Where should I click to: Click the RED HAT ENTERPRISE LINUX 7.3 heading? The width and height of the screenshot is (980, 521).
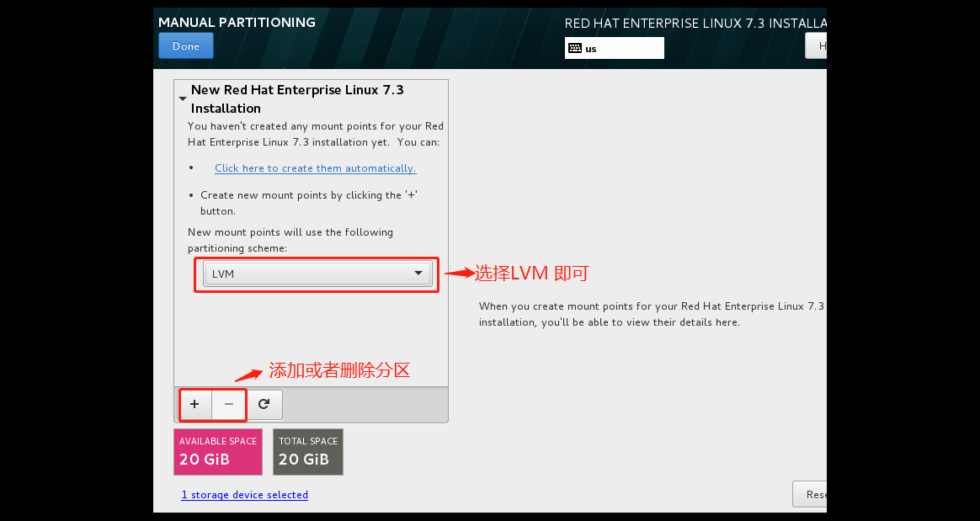(x=695, y=23)
